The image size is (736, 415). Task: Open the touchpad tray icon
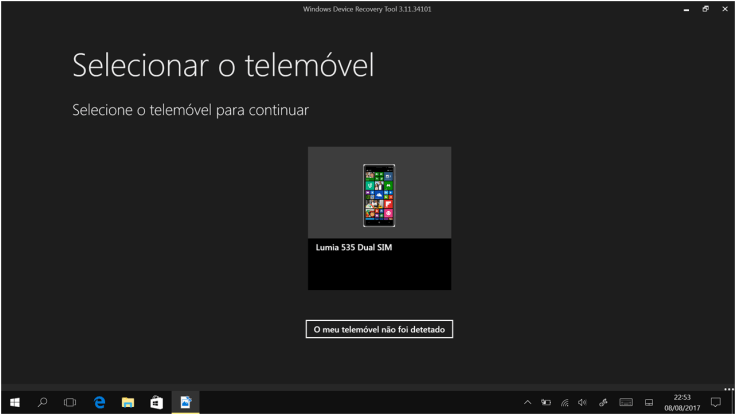coord(648,402)
